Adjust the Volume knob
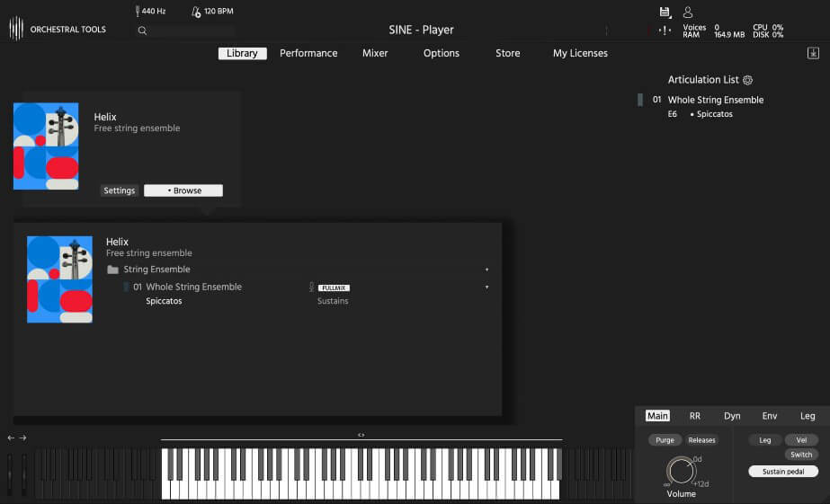The image size is (830, 504). [x=681, y=470]
